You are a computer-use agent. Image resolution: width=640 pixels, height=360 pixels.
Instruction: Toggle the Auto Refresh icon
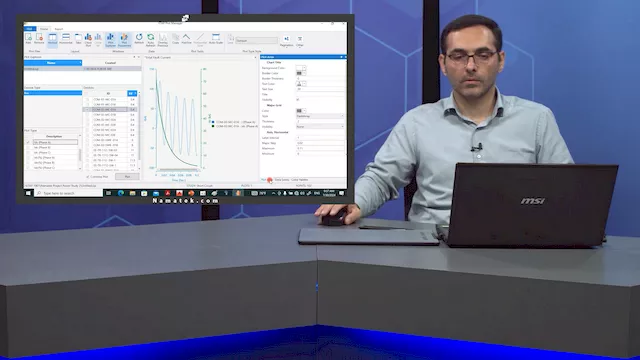151,40
